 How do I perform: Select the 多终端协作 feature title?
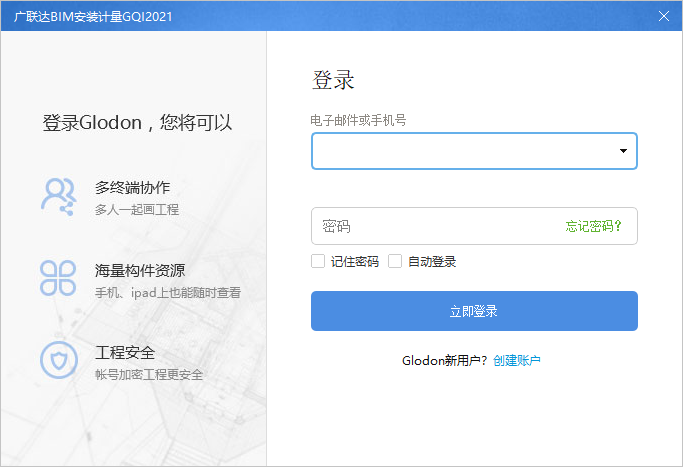coord(132,187)
